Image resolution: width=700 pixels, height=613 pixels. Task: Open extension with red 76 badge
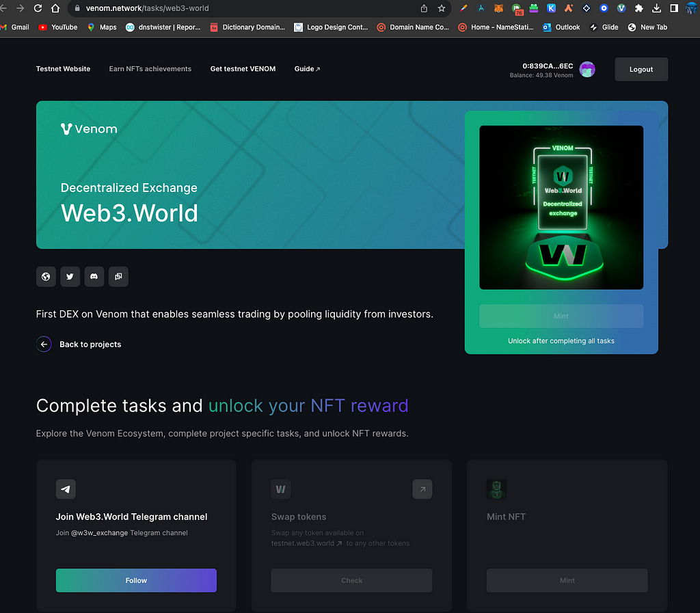coord(517,9)
